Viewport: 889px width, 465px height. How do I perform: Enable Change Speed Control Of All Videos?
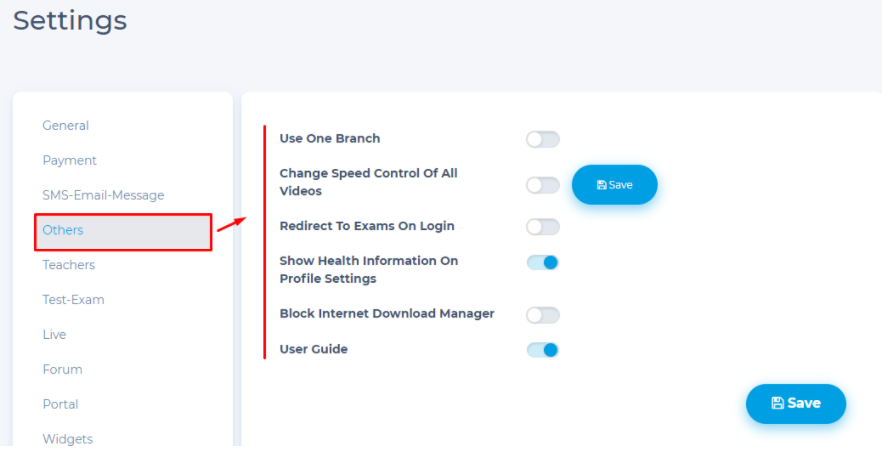pyautogui.click(x=543, y=185)
